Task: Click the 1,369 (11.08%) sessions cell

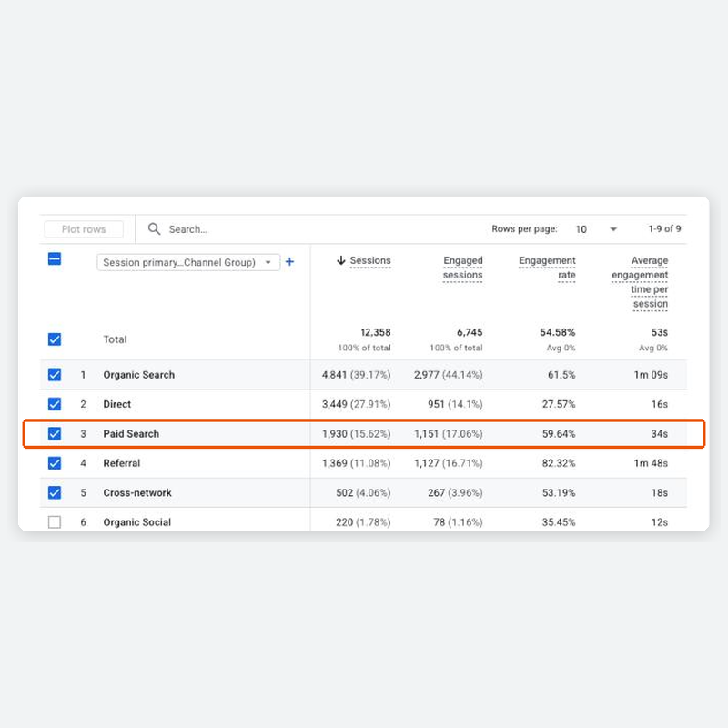Action: click(356, 463)
